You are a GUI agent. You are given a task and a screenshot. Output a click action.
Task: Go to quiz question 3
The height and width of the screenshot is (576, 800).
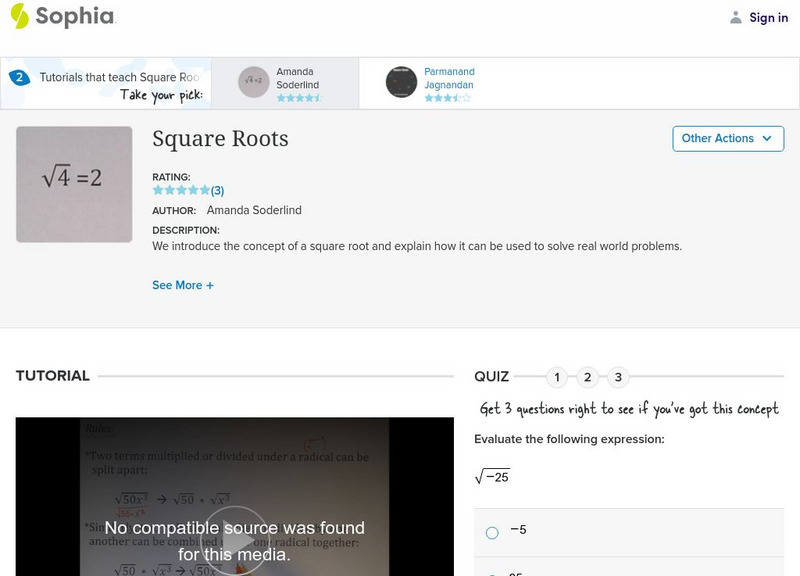(618, 378)
